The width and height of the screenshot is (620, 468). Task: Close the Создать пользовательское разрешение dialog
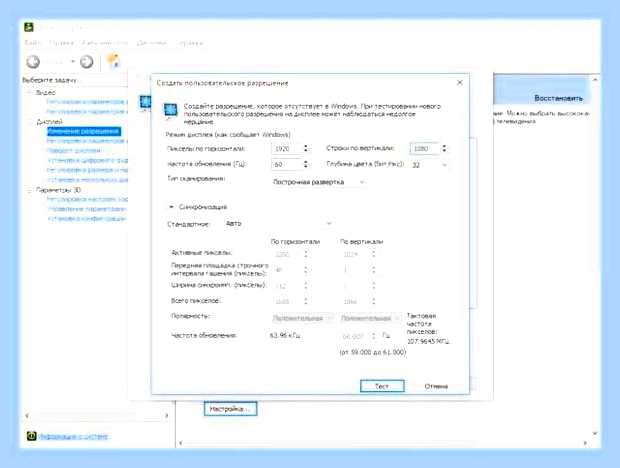[459, 83]
